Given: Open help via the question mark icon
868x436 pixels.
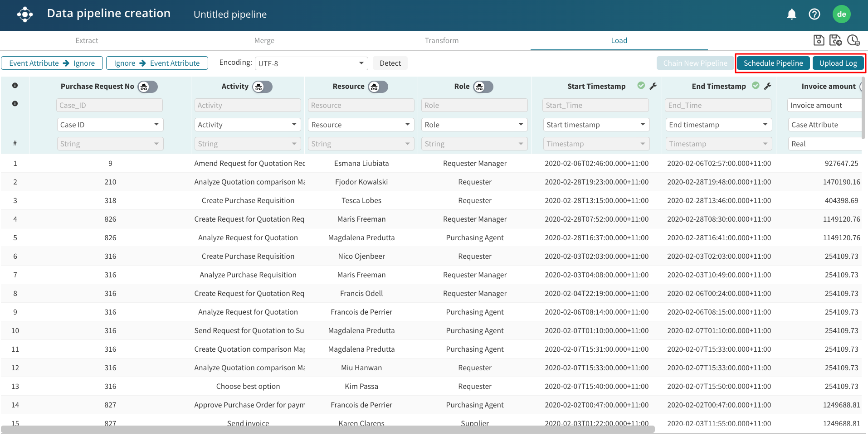Looking at the screenshot, I should pos(814,15).
